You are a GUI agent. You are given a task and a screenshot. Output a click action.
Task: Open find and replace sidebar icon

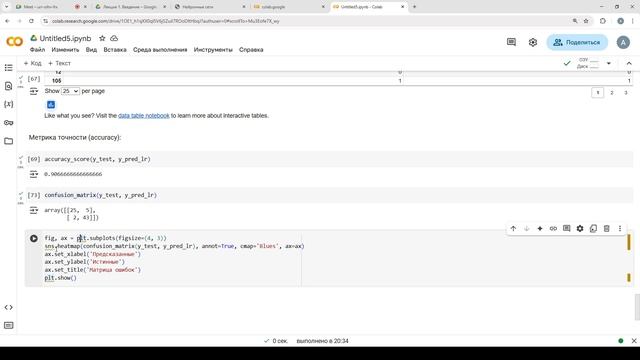(9, 86)
